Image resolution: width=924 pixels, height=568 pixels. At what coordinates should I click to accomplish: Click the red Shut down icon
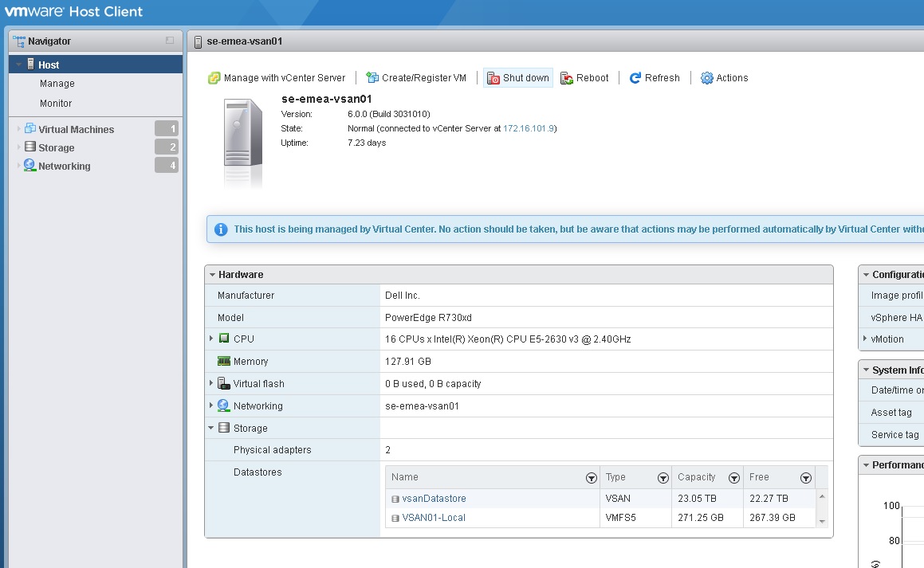pos(493,78)
